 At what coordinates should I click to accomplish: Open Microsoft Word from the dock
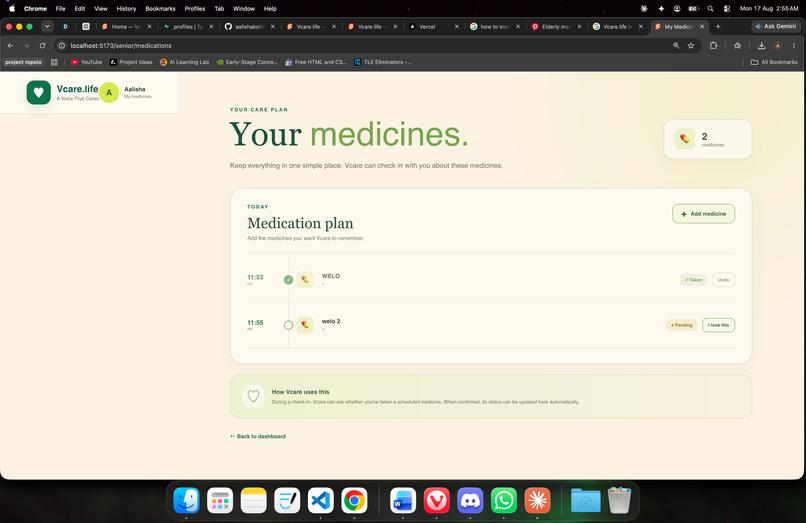403,500
